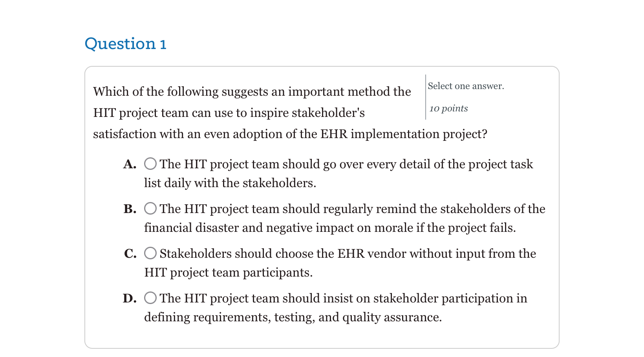The image size is (644, 357).
Task: Click the words "defining requirements, testing, and quality assurance"
Action: point(293,317)
